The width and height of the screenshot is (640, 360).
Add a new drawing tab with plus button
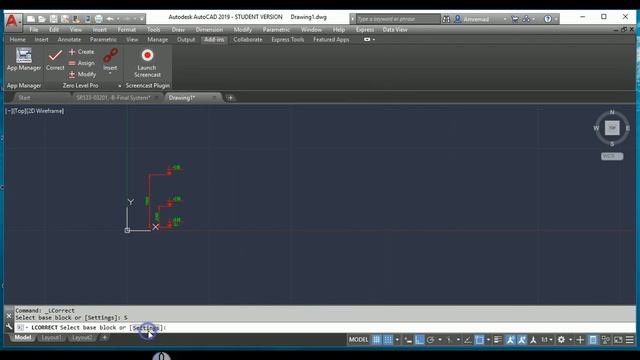pyautogui.click(x=230, y=98)
